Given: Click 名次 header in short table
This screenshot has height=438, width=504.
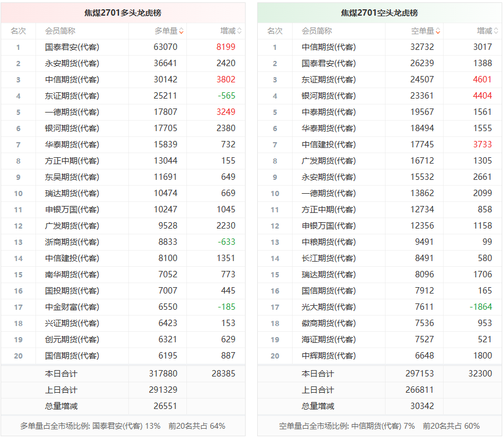Looking at the screenshot, I should point(275,31).
